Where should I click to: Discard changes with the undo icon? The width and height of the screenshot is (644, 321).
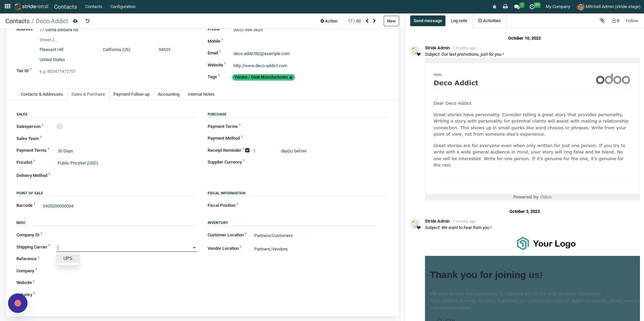click(x=88, y=21)
